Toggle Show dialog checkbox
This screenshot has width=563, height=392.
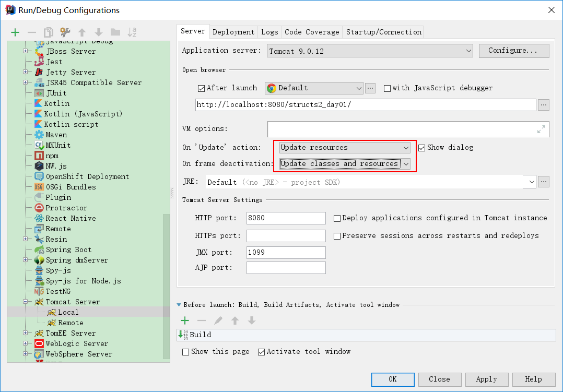click(422, 148)
